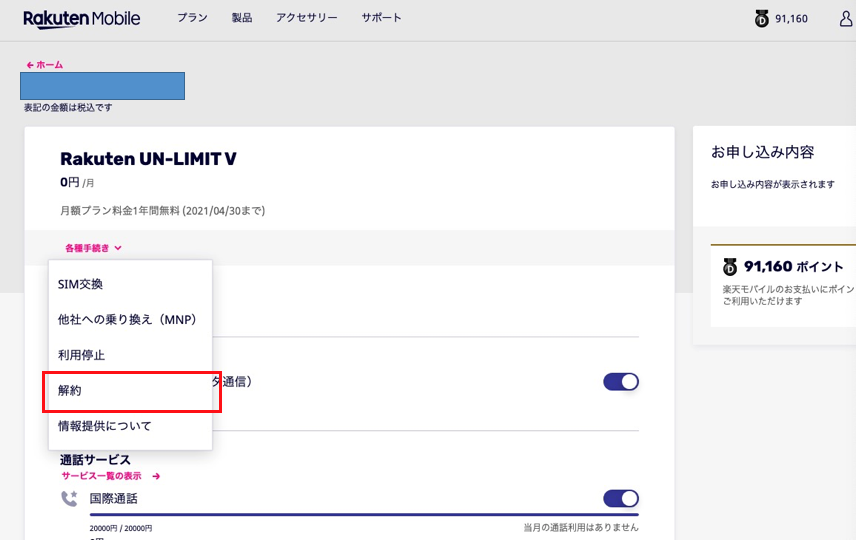
Task: Select 他社への乗り換え（MNP）option
Action: coord(130,319)
